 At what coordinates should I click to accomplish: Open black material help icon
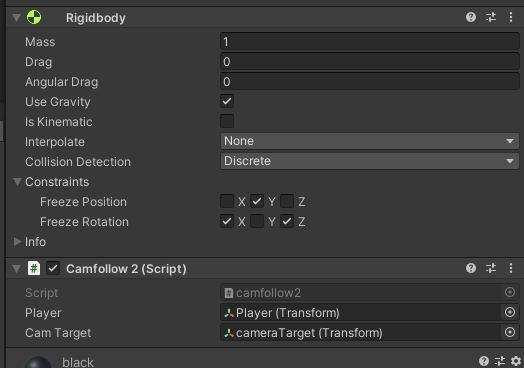[484, 361]
